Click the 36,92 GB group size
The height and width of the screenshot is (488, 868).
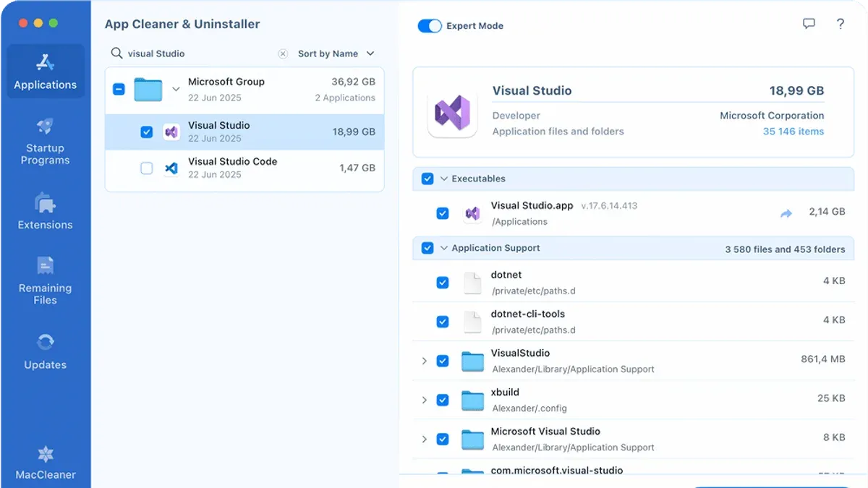click(353, 82)
